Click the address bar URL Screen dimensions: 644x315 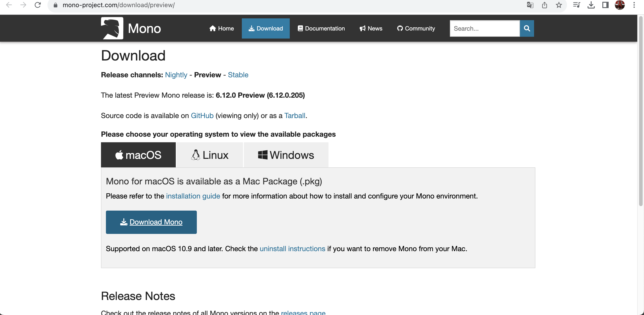(x=118, y=5)
